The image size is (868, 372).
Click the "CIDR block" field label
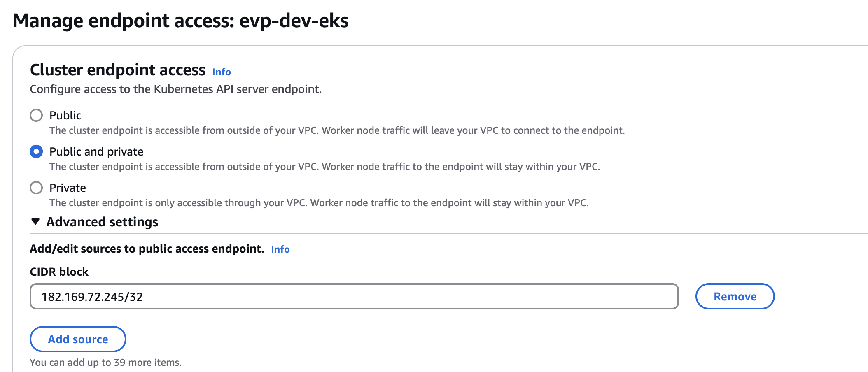click(x=59, y=272)
